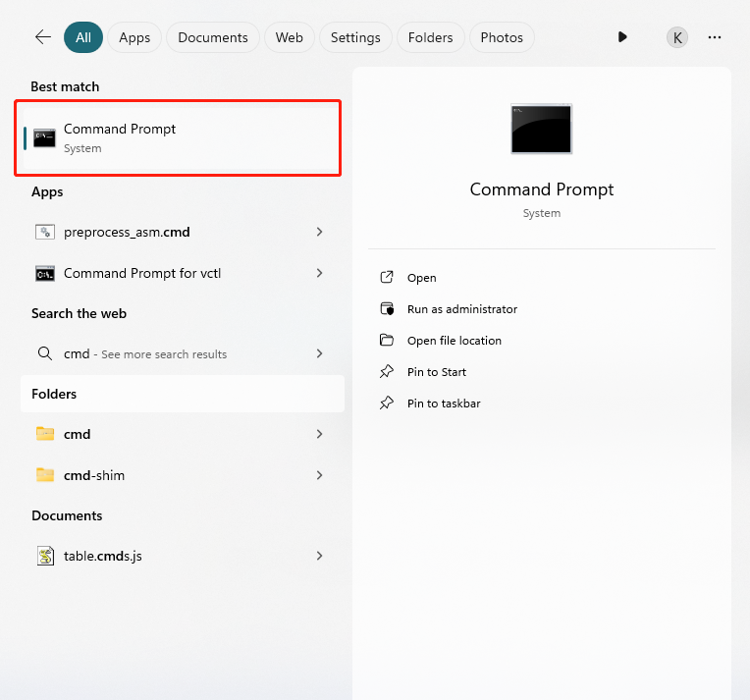Image resolution: width=750 pixels, height=700 pixels.
Task: Select Open file location
Action: click(x=454, y=341)
